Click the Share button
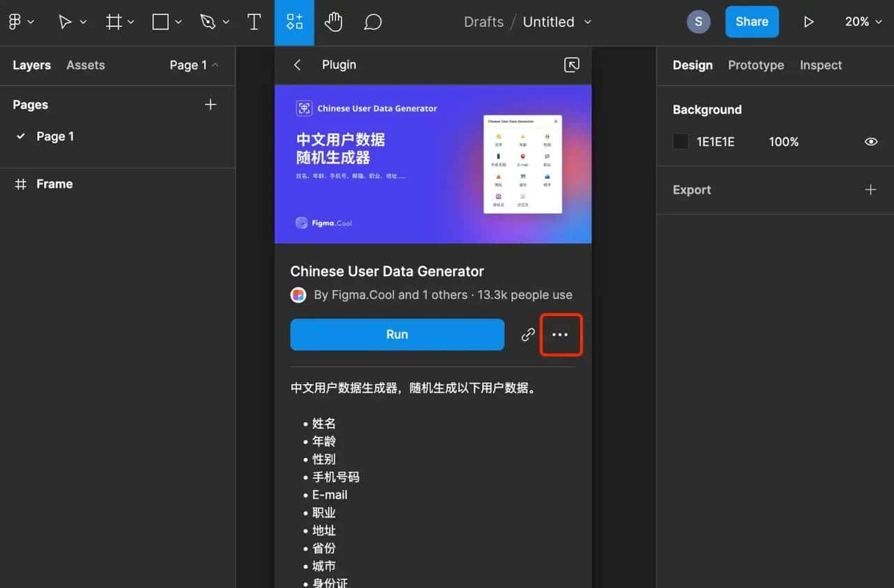Image resolution: width=894 pixels, height=588 pixels. coord(752,22)
